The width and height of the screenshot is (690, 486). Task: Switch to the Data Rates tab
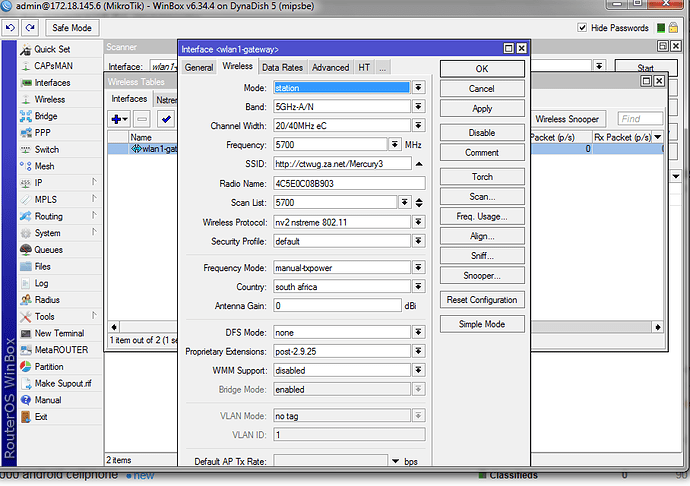coord(283,67)
